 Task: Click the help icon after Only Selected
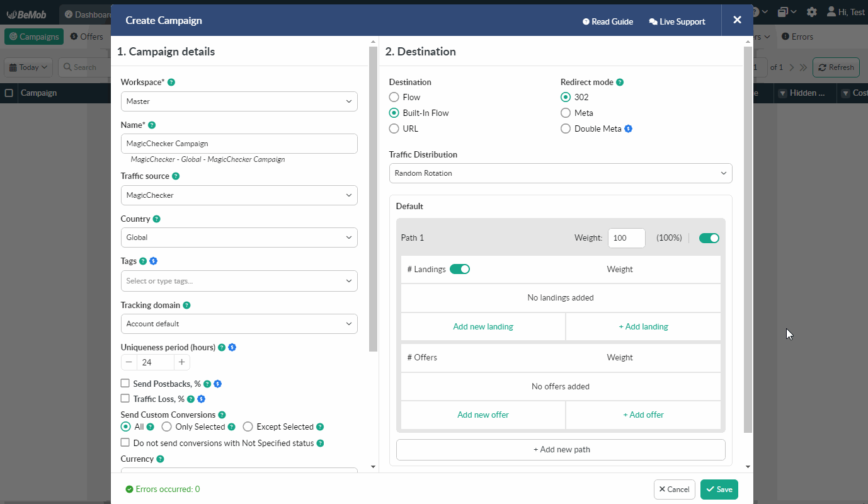[x=231, y=427]
